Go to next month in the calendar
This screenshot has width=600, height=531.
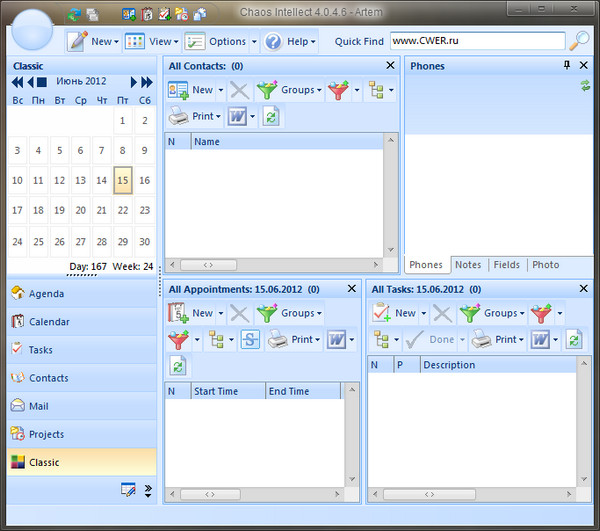click(x=135, y=82)
